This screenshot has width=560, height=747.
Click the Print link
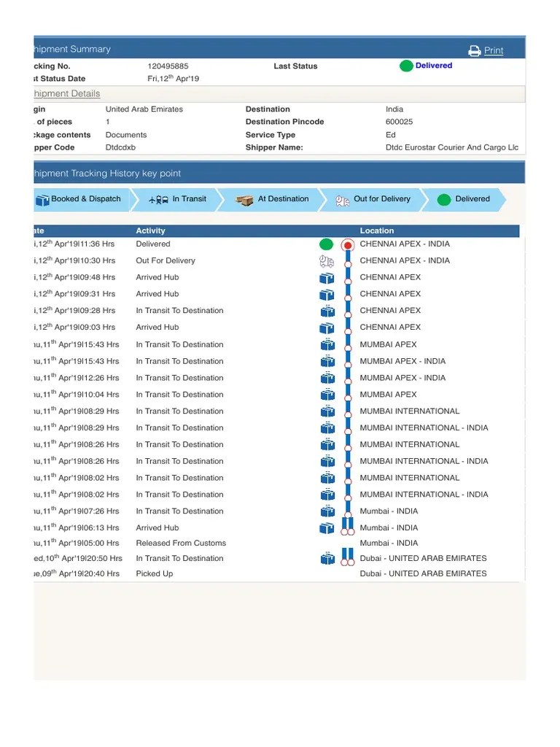click(494, 50)
